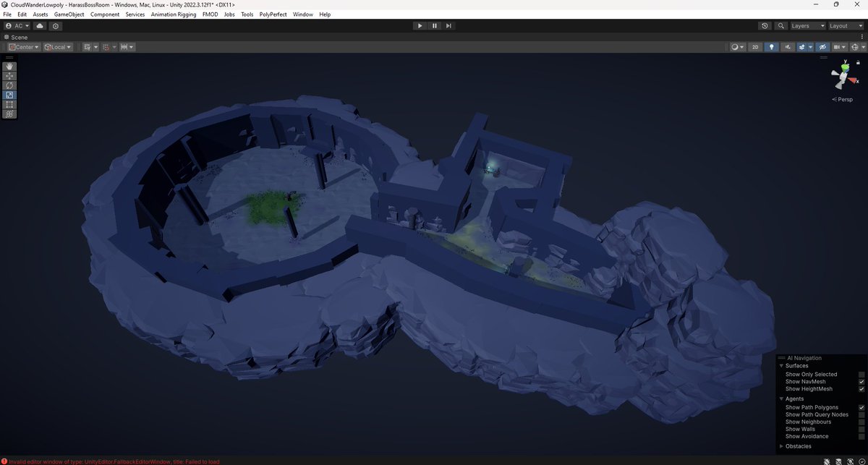This screenshot has height=465, width=868.
Task: Collapse the Surfaces section
Action: pos(783,366)
